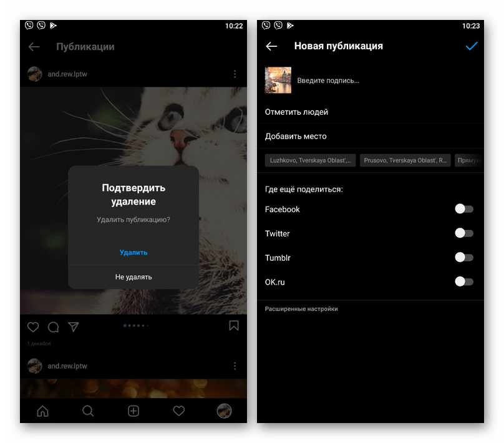Open Отметить людей option
The height and width of the screenshot is (443, 504).
[371, 112]
